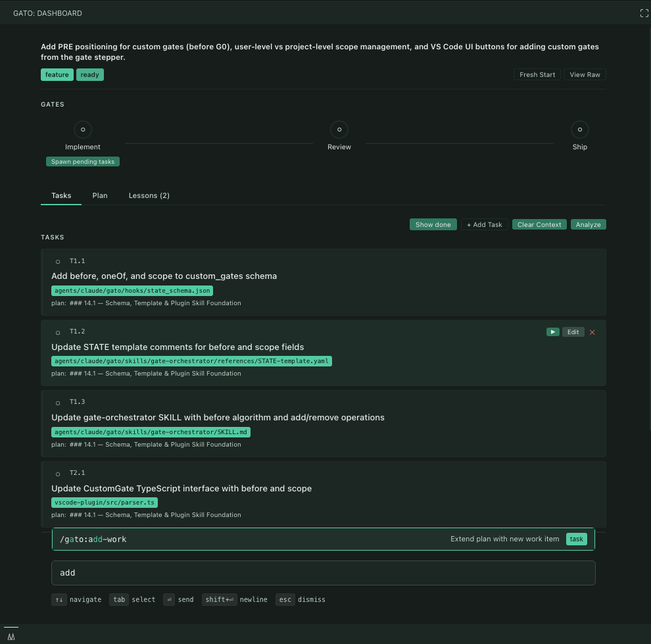The width and height of the screenshot is (651, 644).
Task: Click the Spawn pending tasks button
Action: point(82,161)
